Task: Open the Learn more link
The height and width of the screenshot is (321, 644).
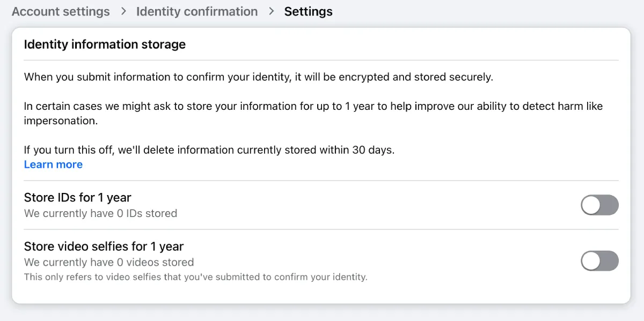Action: (x=53, y=165)
